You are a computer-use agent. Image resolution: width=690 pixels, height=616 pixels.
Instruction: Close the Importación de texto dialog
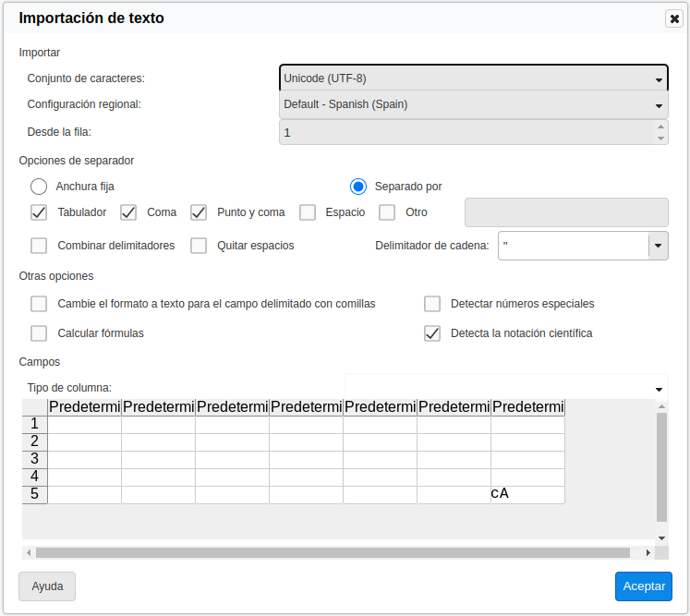pos(674,18)
